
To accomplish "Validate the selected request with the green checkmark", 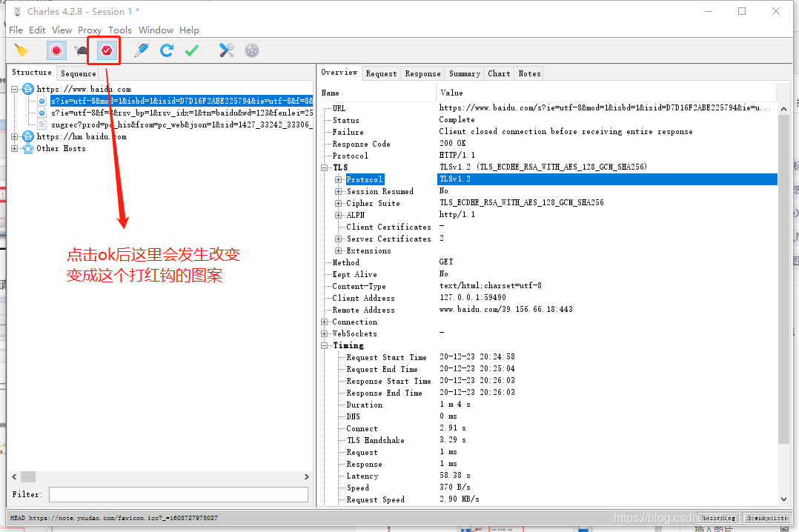I will 191,50.
